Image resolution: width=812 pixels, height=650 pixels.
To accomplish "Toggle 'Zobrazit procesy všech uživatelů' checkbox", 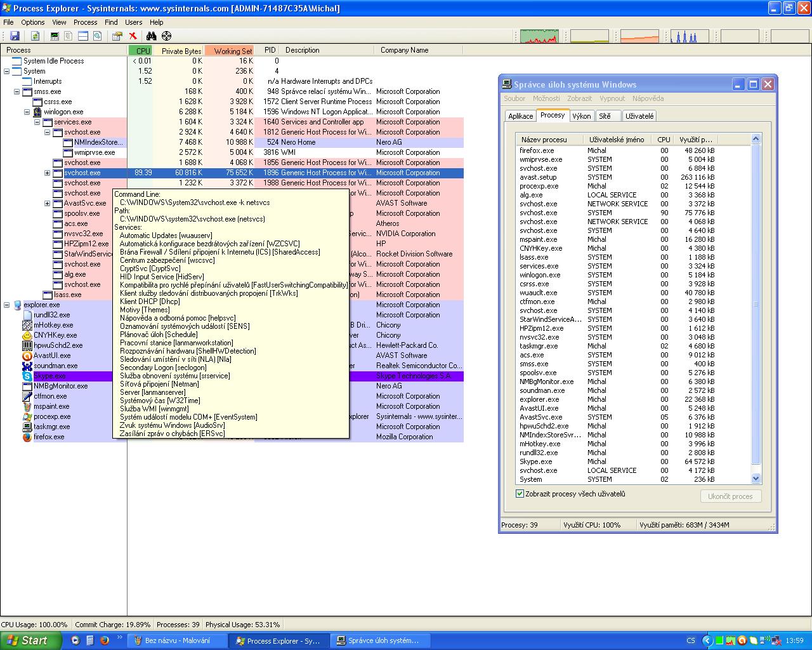I will (520, 494).
